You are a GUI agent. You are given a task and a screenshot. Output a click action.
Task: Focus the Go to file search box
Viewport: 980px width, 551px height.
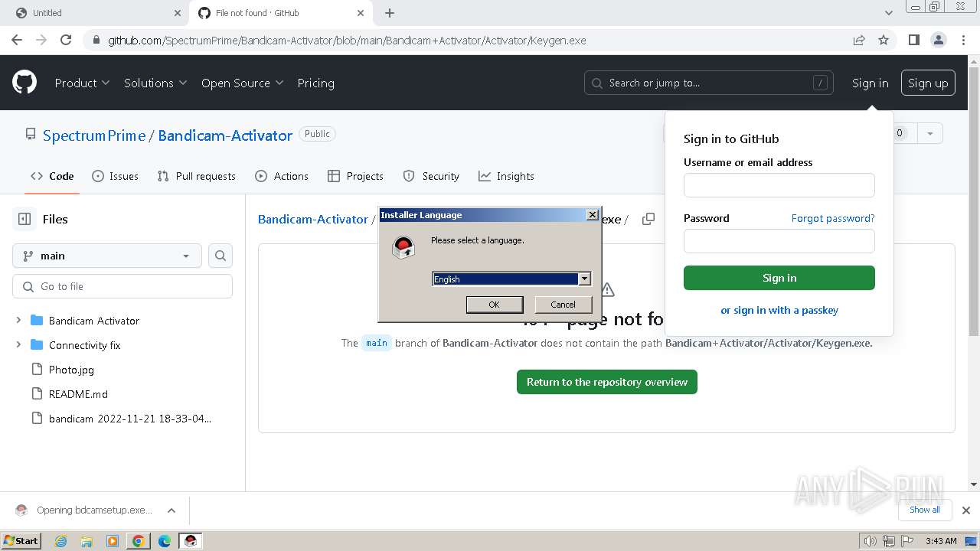click(122, 286)
